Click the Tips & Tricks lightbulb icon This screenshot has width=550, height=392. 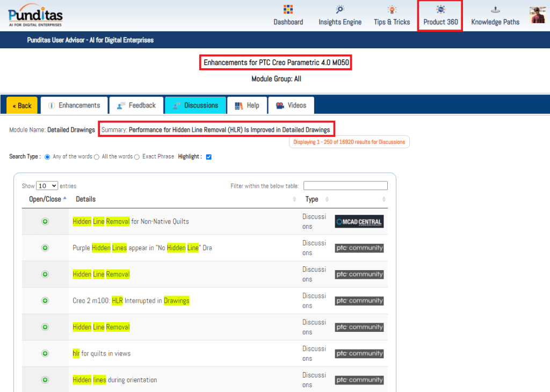pyautogui.click(x=392, y=10)
